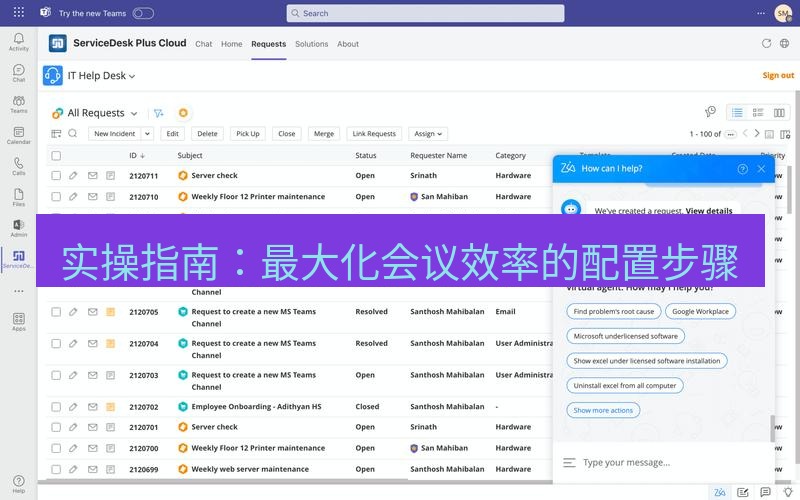Open Activity in the Teams sidebar
Viewport: 800px width, 500px height.
point(19,42)
